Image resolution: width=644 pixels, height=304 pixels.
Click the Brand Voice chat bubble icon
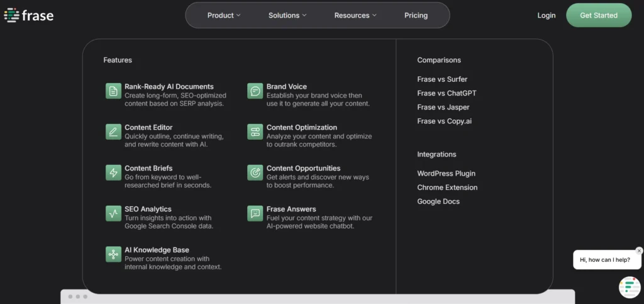(255, 91)
